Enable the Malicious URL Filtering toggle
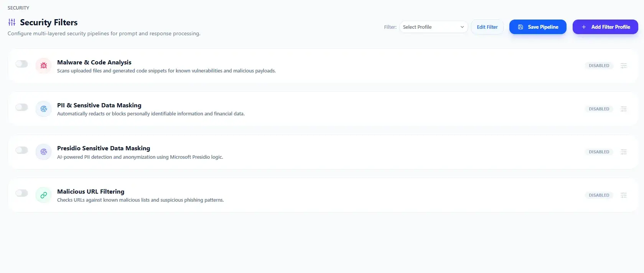 pos(22,193)
